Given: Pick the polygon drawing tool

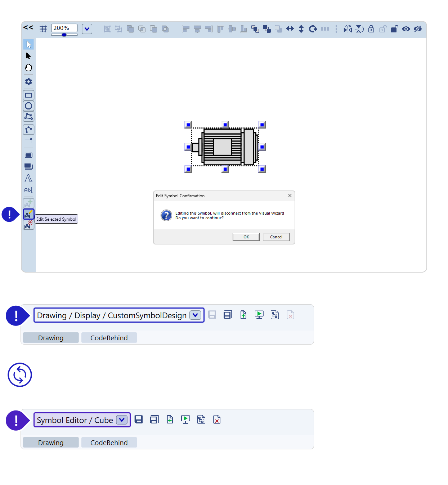Looking at the screenshot, I should pyautogui.click(x=28, y=116).
